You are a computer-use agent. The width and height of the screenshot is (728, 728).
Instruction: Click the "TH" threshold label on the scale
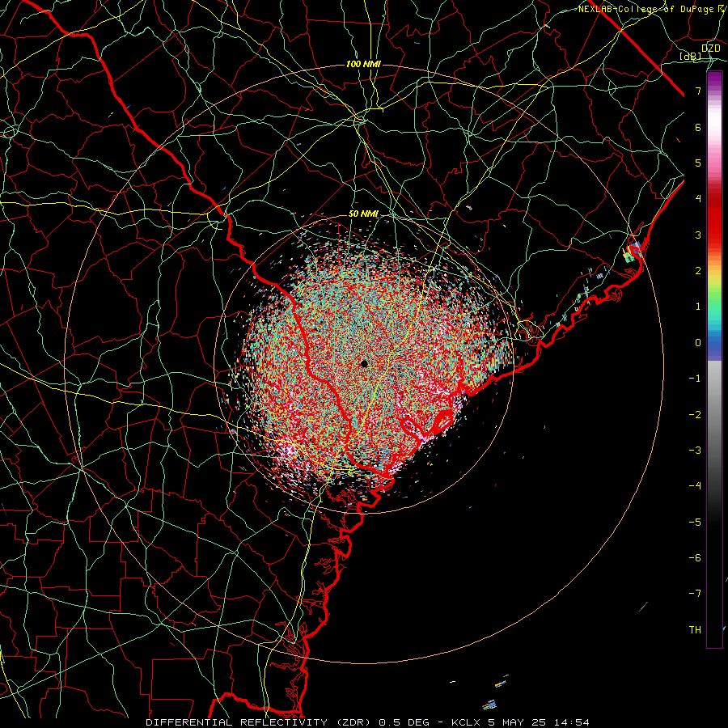(695, 630)
